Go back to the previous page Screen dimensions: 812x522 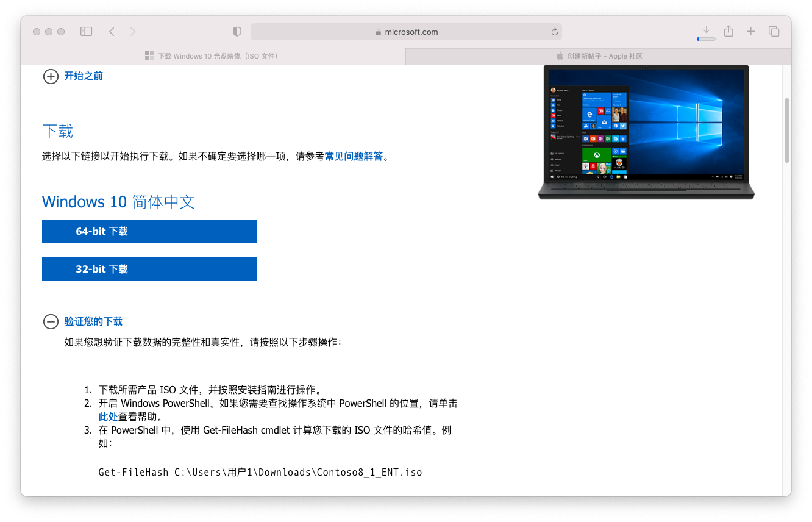click(x=112, y=32)
